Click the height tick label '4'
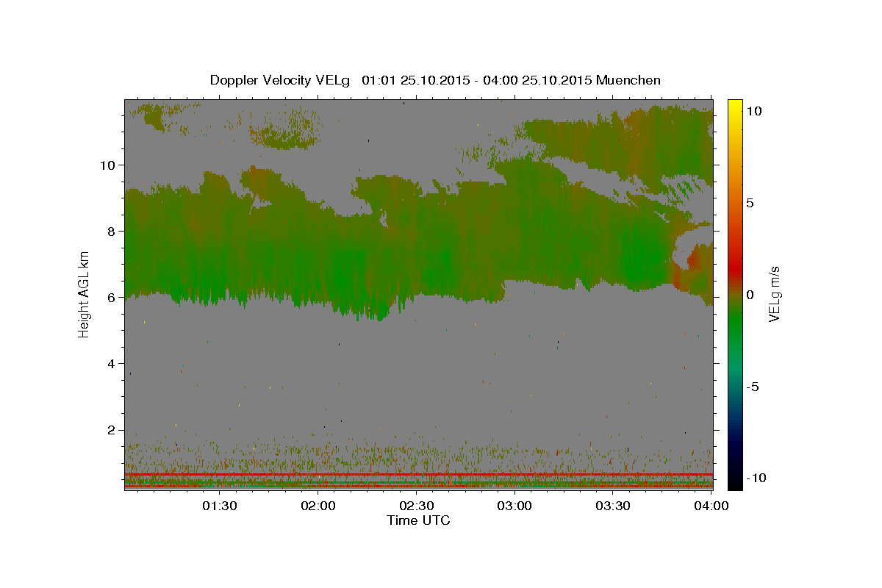 click(110, 364)
